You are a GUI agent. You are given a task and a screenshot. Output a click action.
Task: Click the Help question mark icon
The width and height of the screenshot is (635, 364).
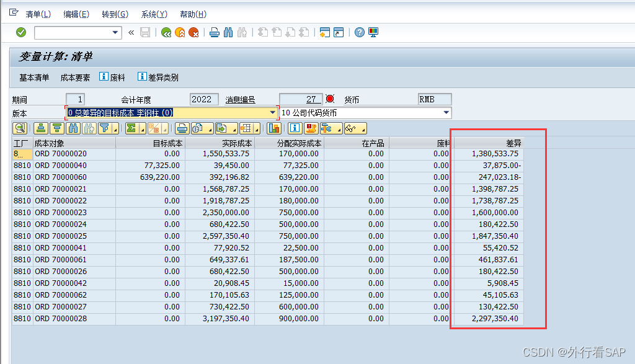pos(360,32)
